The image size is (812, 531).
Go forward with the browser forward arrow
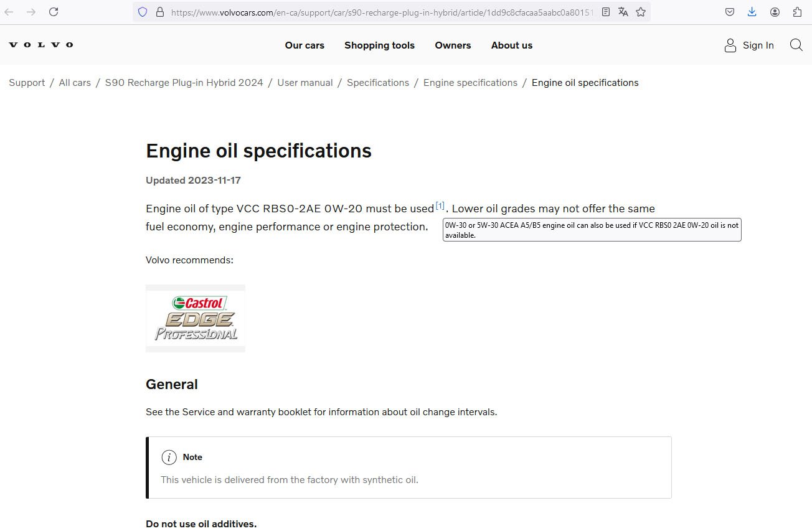coord(31,12)
